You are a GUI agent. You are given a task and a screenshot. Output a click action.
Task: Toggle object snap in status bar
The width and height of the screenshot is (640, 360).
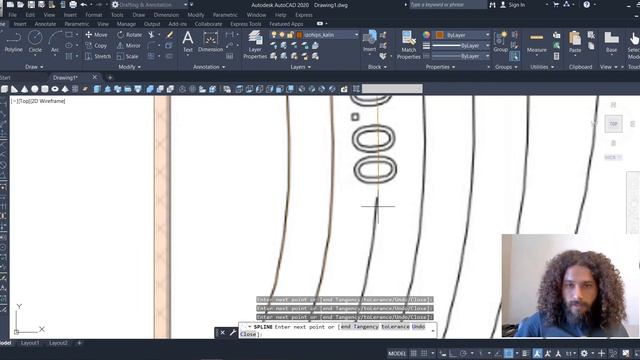tap(509, 353)
